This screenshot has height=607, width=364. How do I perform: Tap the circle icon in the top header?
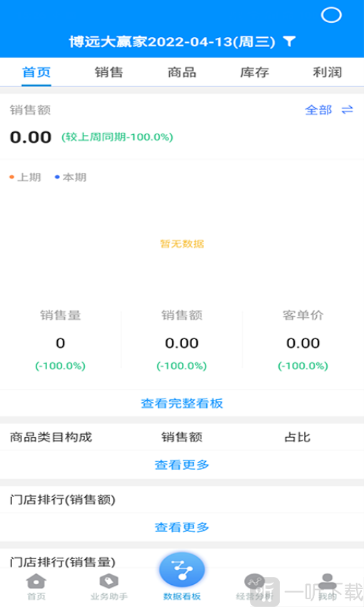331,15
